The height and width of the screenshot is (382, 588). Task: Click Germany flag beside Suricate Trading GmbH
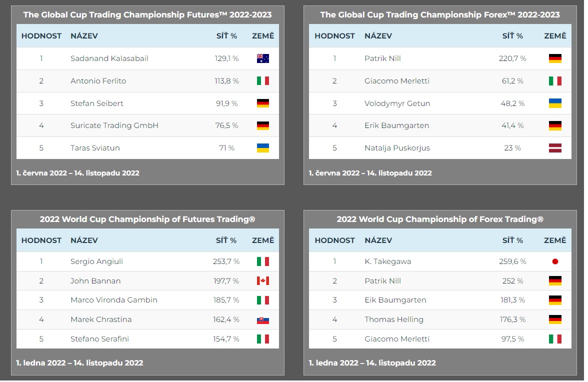point(262,125)
